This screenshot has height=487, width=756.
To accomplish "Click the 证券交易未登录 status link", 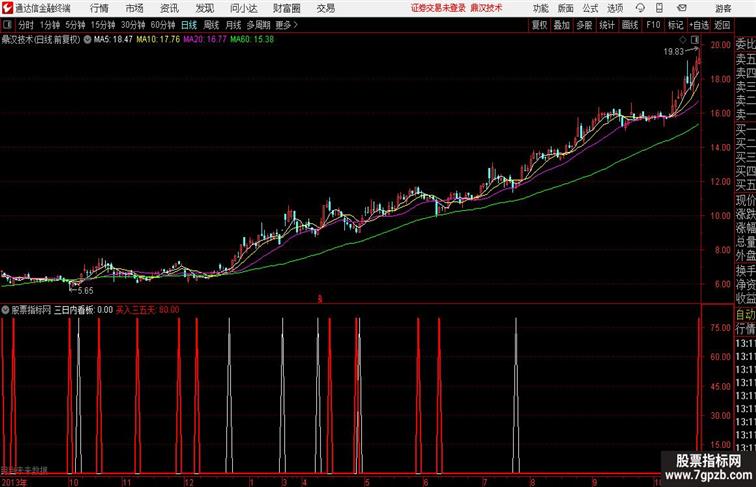I will coord(438,8).
